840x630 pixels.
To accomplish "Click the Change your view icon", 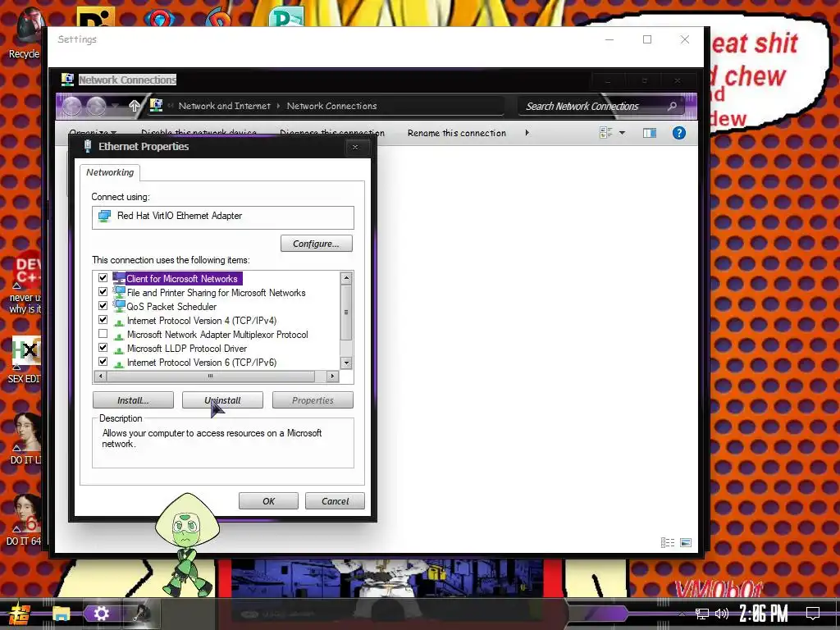I will pos(606,133).
